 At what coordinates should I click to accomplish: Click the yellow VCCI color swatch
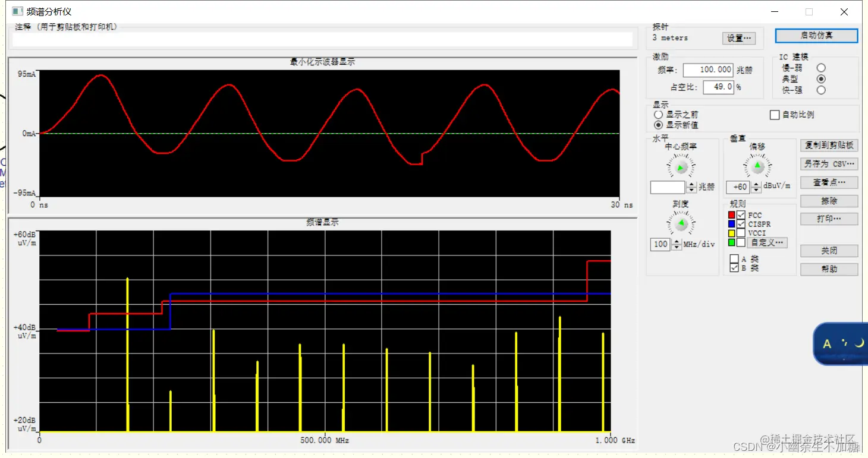[731, 233]
